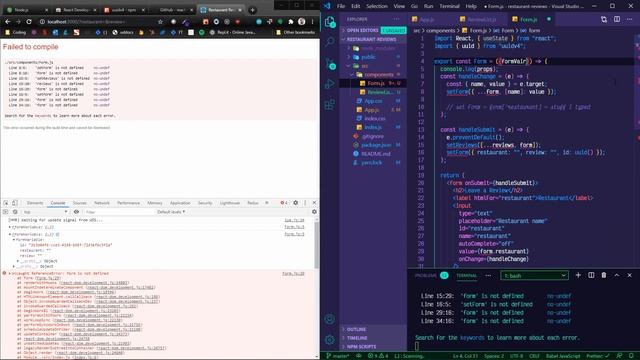Click the master branch in status bar
Screen dimensions: 640x360
pos(337,356)
